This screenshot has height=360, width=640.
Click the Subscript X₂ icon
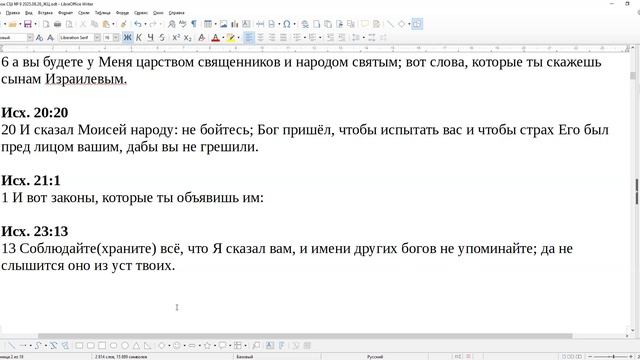click(187, 38)
